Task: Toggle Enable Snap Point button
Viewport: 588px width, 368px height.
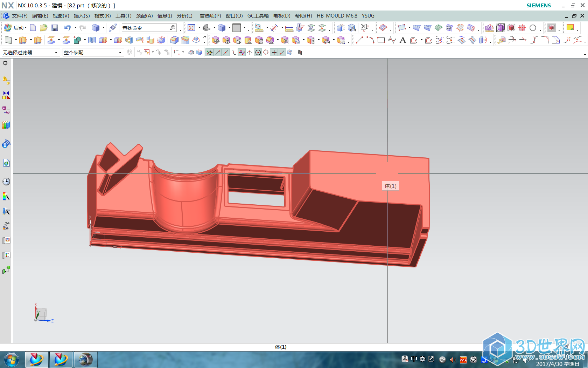Action: tap(209, 53)
